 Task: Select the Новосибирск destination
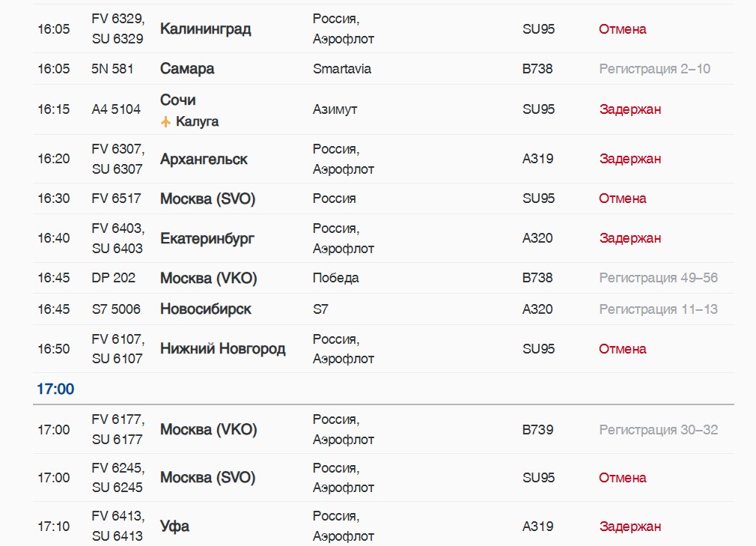(x=206, y=309)
